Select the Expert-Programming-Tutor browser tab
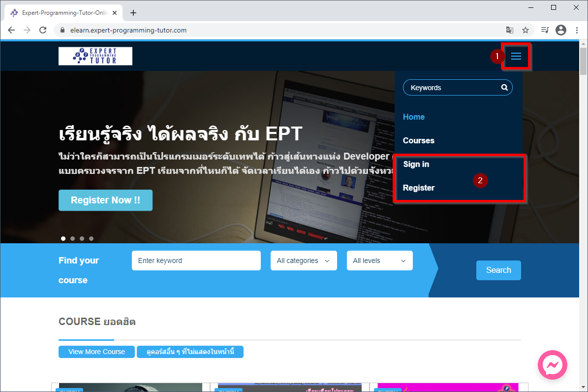 pyautogui.click(x=64, y=13)
